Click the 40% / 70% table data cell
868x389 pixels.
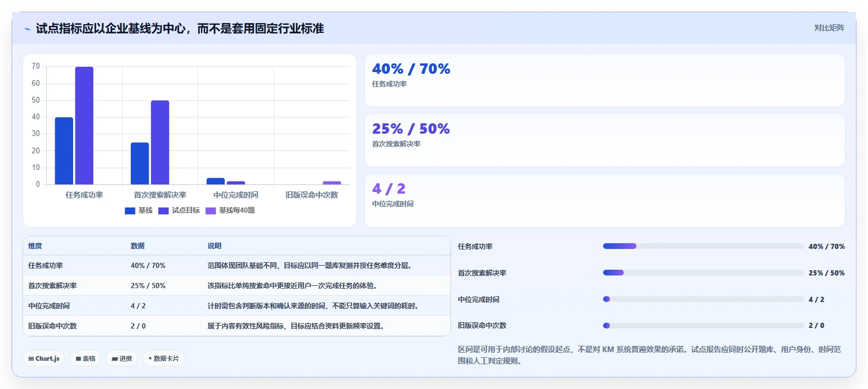(x=148, y=266)
